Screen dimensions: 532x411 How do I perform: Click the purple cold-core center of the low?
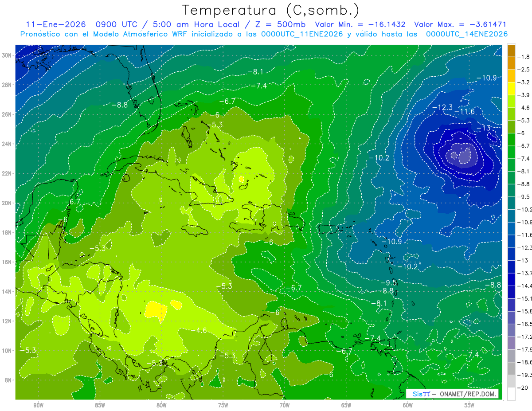pos(463,156)
